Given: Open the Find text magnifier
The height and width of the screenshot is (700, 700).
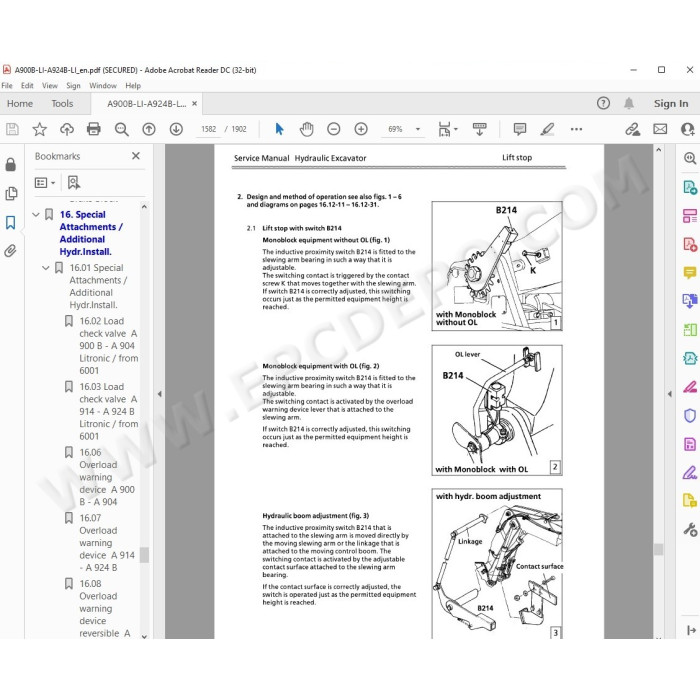Looking at the screenshot, I should [x=121, y=129].
